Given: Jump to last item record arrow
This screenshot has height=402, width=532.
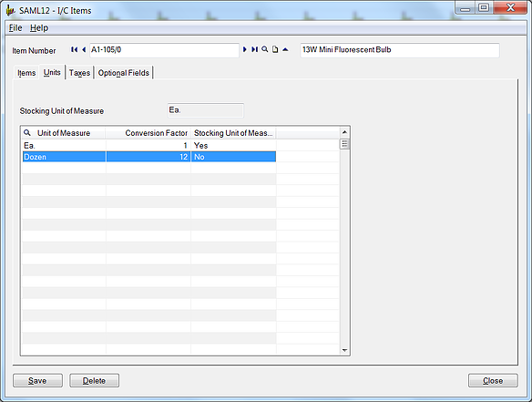Looking at the screenshot, I should click(x=254, y=49).
